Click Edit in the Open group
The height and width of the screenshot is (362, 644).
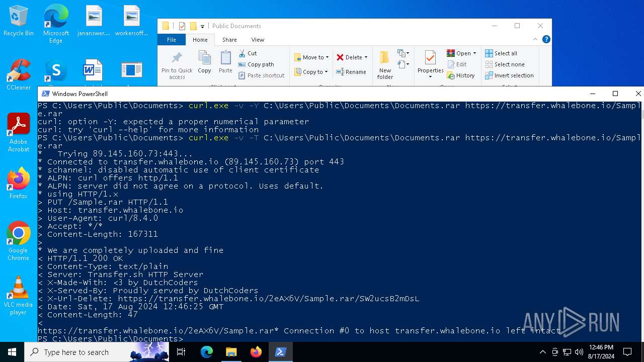(457, 64)
